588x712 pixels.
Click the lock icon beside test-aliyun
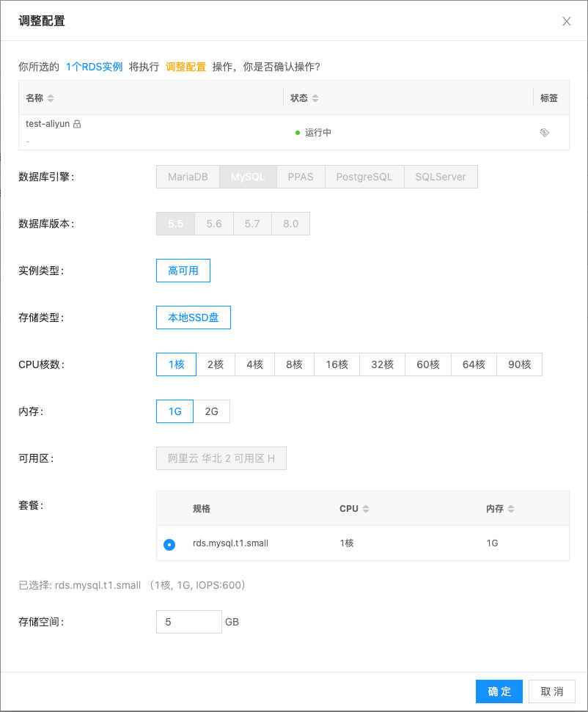pos(77,124)
